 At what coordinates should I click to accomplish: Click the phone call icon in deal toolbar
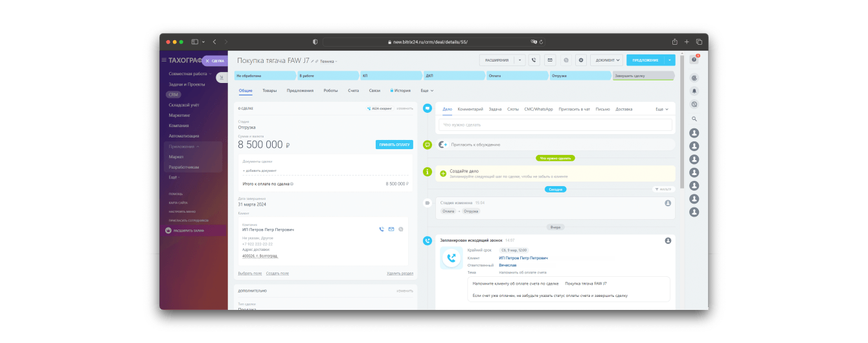[534, 60]
